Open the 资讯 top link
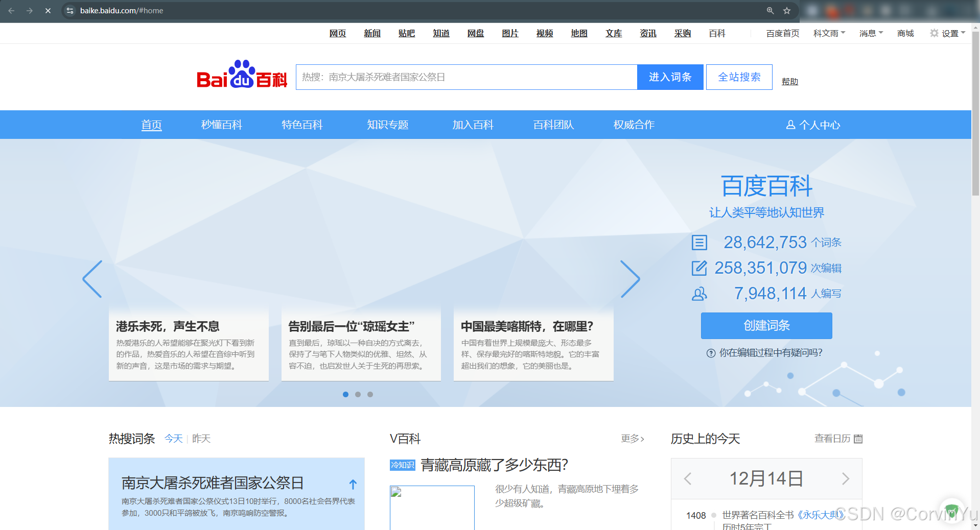The image size is (980, 530). pyautogui.click(x=648, y=33)
